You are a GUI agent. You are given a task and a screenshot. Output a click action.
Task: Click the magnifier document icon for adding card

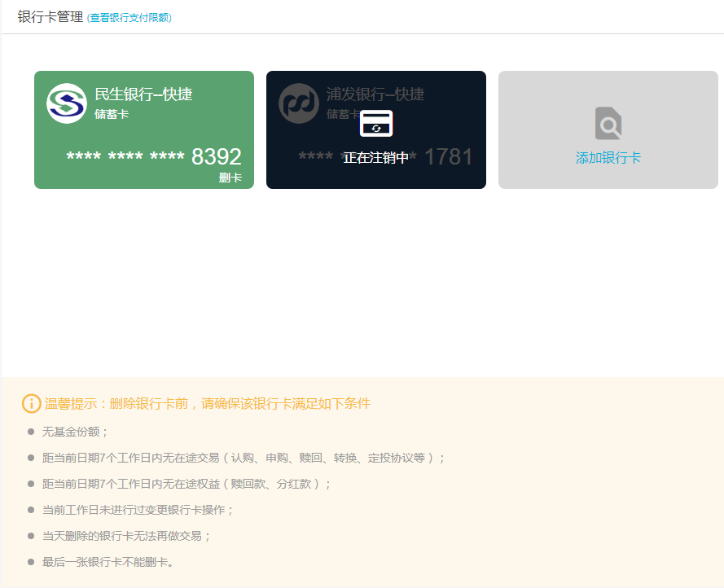608,124
